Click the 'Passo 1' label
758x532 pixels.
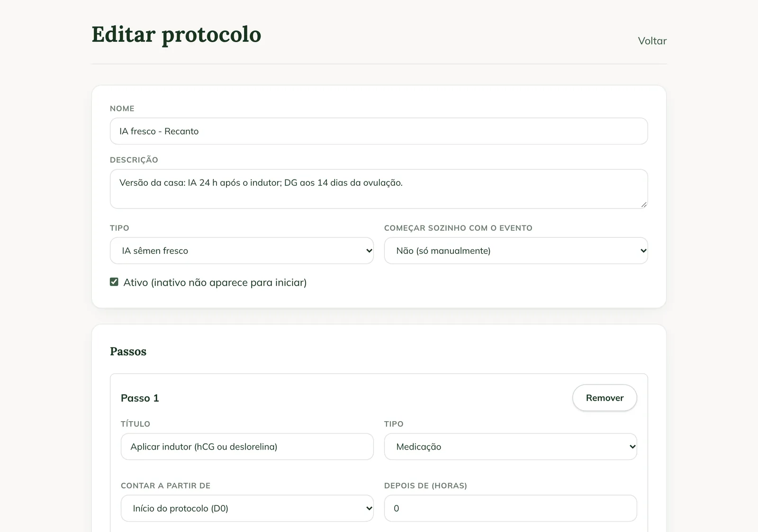(140, 398)
